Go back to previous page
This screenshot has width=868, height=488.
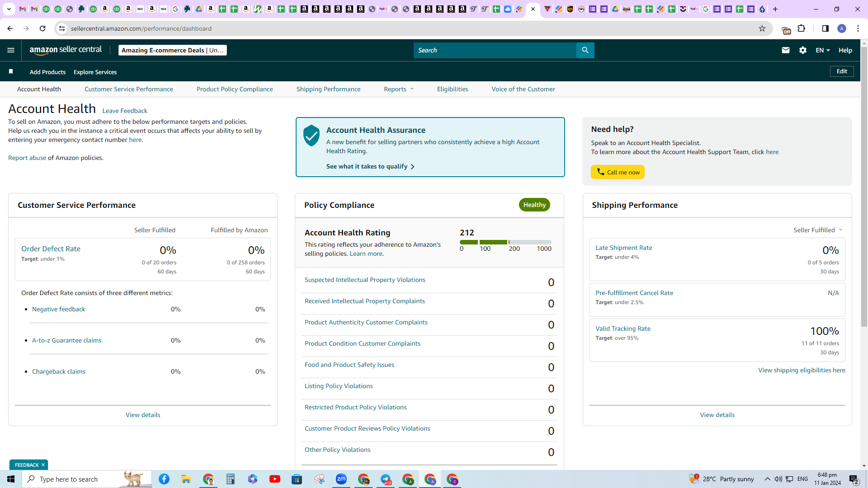click(x=10, y=28)
